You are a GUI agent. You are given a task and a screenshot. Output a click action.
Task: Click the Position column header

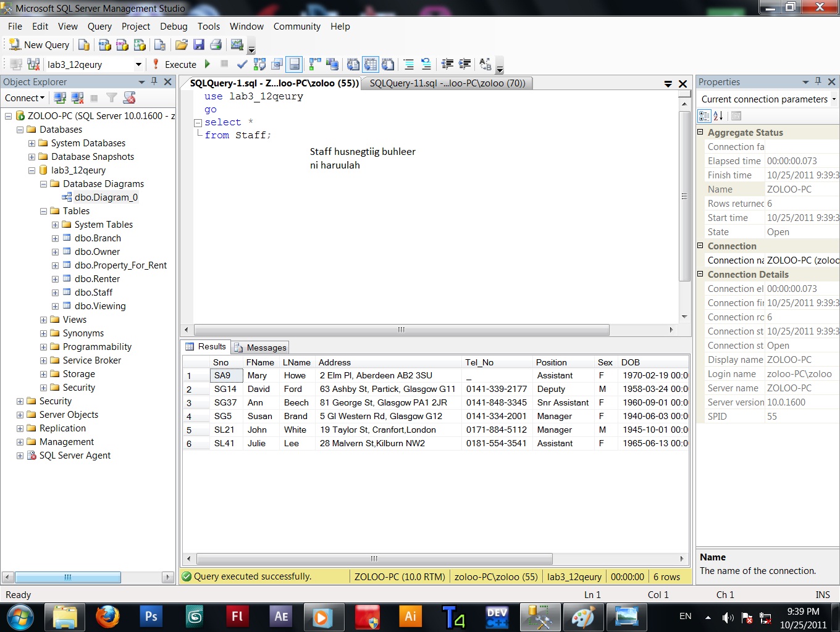coord(563,362)
